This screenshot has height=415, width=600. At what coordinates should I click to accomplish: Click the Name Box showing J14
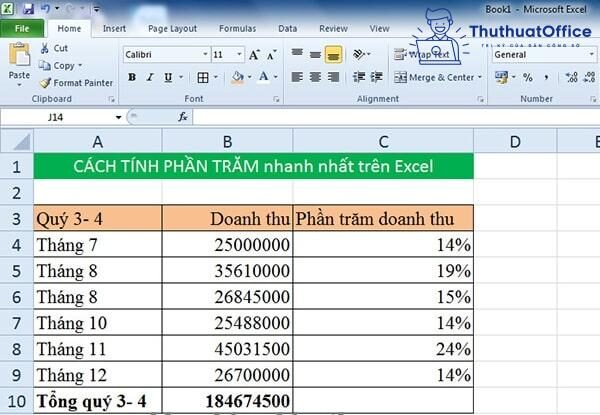[x=56, y=117]
